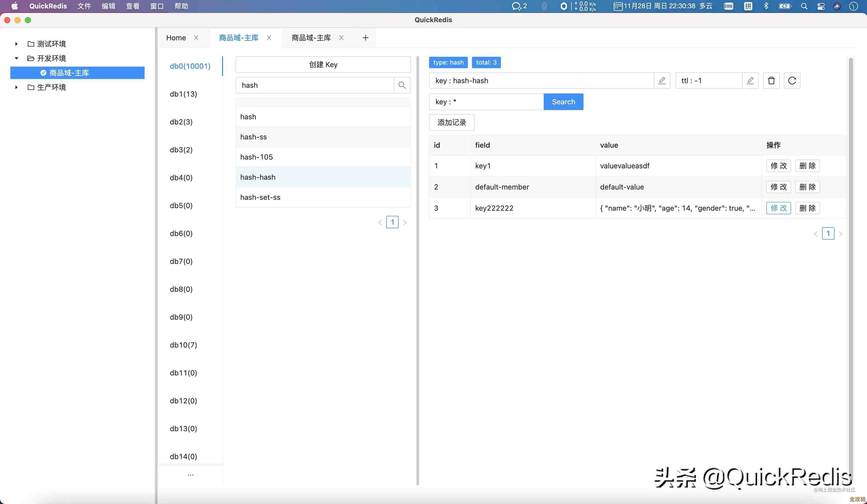Click the 添加记录 button

[451, 122]
